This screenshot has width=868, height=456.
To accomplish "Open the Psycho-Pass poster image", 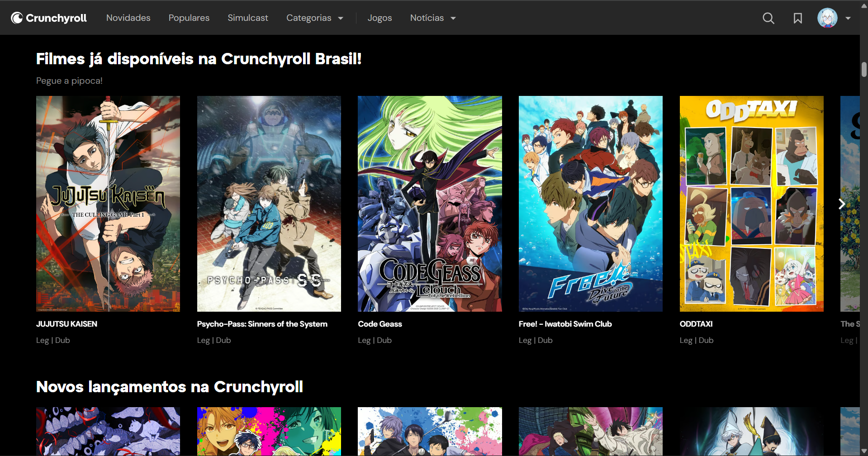I will coord(269,204).
